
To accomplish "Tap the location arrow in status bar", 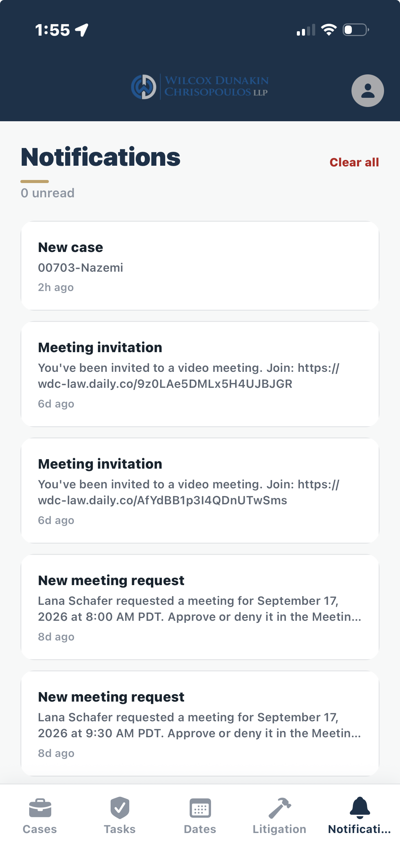I will click(x=82, y=30).
